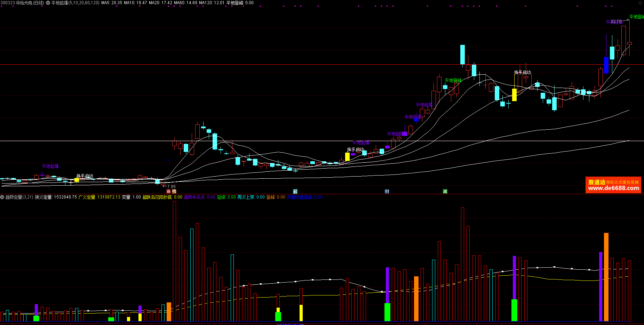The width and height of the screenshot is (644, 325).
Task: Click the MA20: 17.42 readout
Action: pyautogui.click(x=160, y=3)
